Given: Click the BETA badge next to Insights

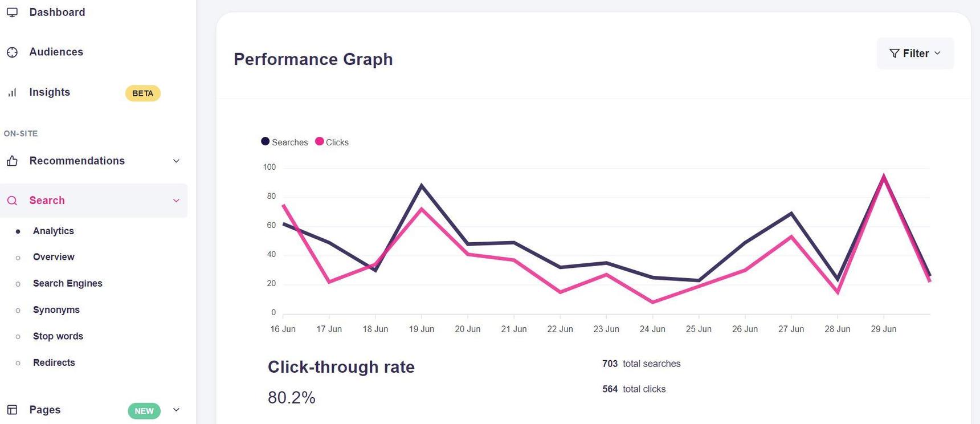Looking at the screenshot, I should click(142, 93).
